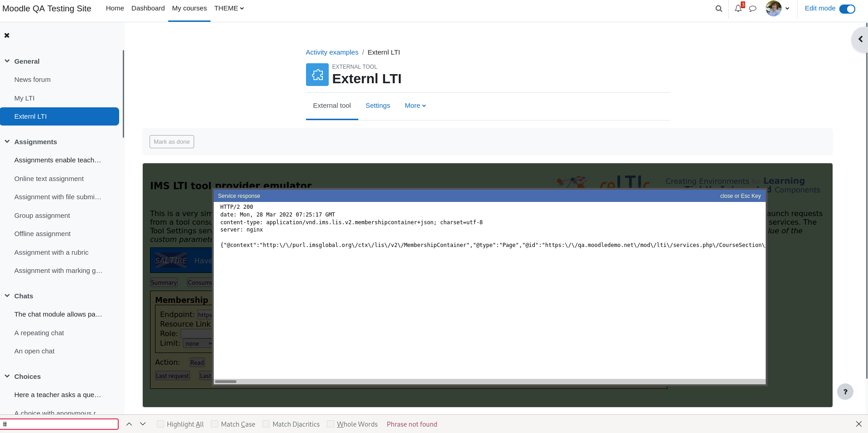Image resolution: width=868 pixels, height=433 pixels.
Task: Collapse the Chats section
Action: pyautogui.click(x=7, y=296)
